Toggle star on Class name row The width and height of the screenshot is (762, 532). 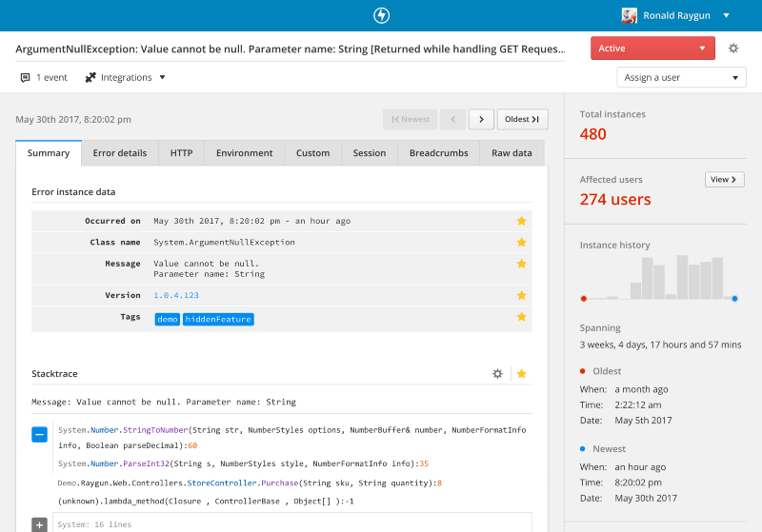(x=521, y=243)
